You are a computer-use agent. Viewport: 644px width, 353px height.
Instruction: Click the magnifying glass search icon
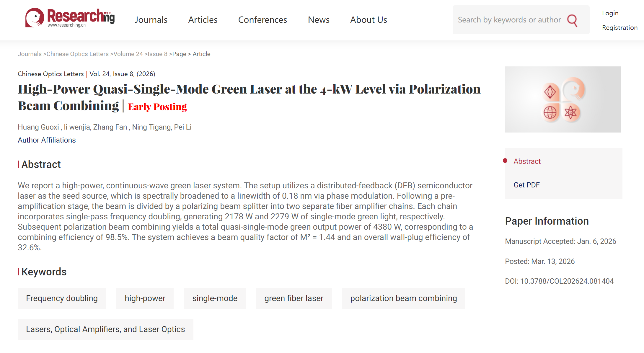[572, 20]
